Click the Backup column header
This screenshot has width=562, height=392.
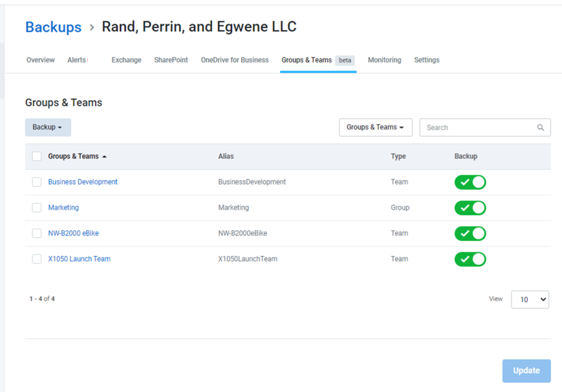[466, 156]
